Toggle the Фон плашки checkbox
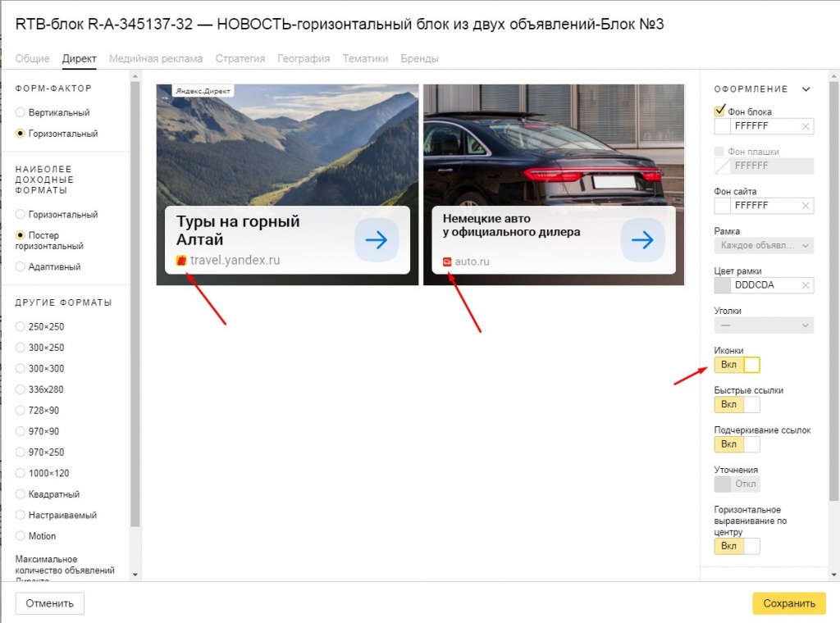The image size is (840, 623). pyautogui.click(x=719, y=152)
